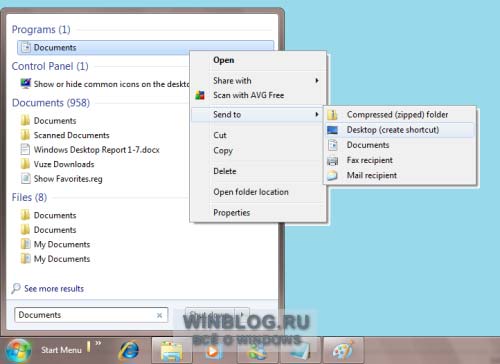This screenshot has width=500, height=364.
Task: Click See more results
Action: pos(54,289)
